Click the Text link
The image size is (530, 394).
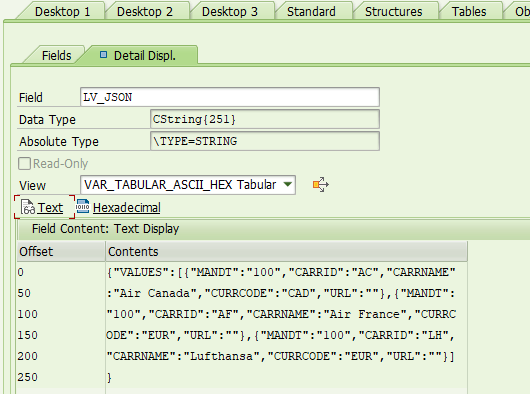pos(50,207)
